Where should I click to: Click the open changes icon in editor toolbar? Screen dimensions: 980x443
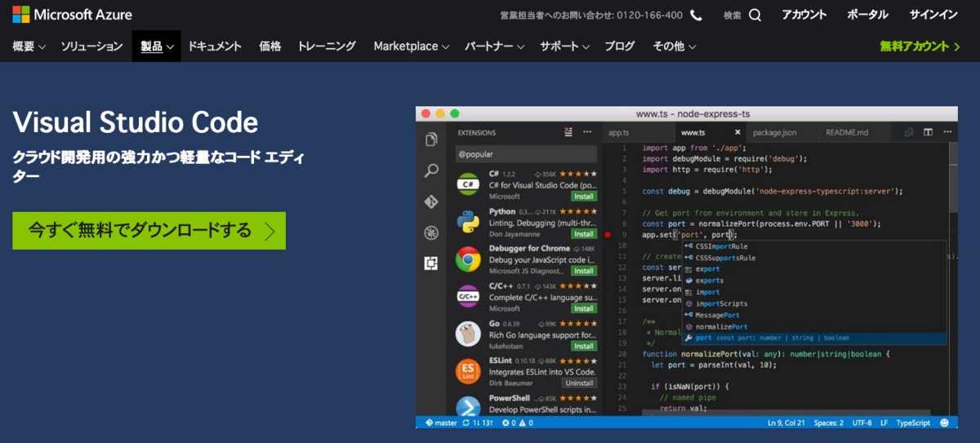coord(909,132)
